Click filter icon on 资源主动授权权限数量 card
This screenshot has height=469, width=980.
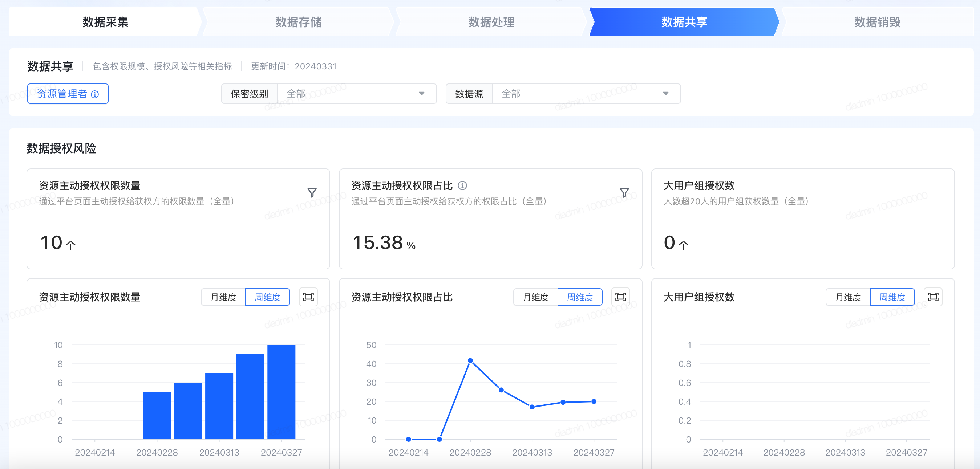point(312,193)
